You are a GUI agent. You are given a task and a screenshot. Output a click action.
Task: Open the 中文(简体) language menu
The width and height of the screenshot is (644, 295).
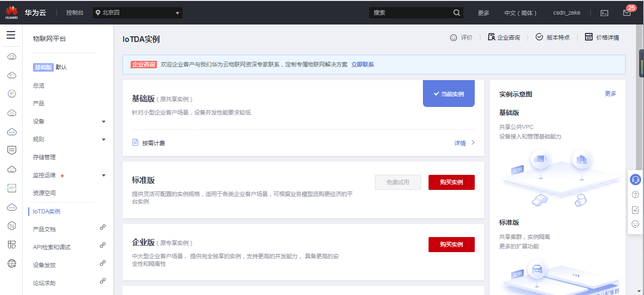(520, 13)
